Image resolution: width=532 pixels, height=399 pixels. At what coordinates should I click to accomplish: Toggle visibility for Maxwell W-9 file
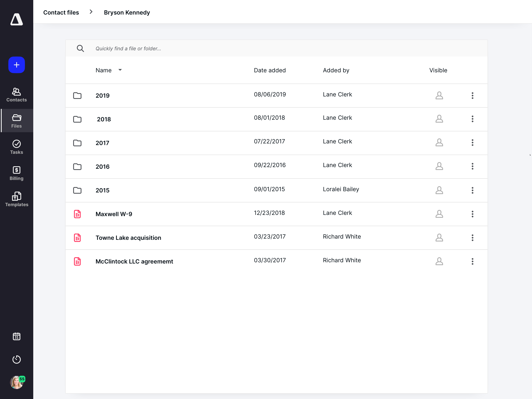[439, 214]
